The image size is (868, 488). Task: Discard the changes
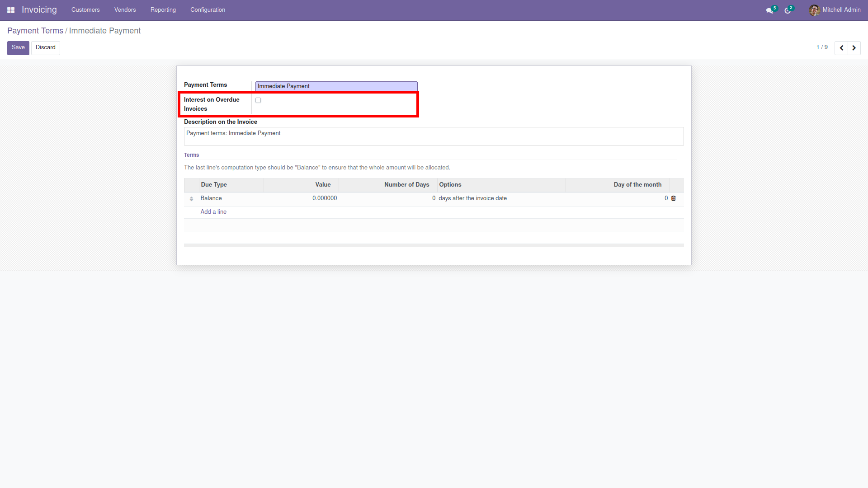46,47
